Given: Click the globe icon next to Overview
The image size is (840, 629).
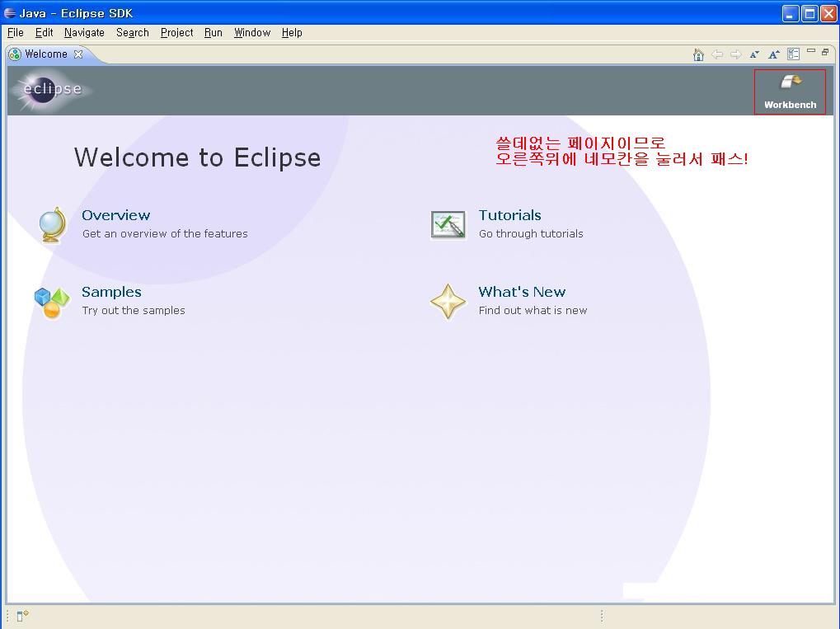Looking at the screenshot, I should coord(53,224).
